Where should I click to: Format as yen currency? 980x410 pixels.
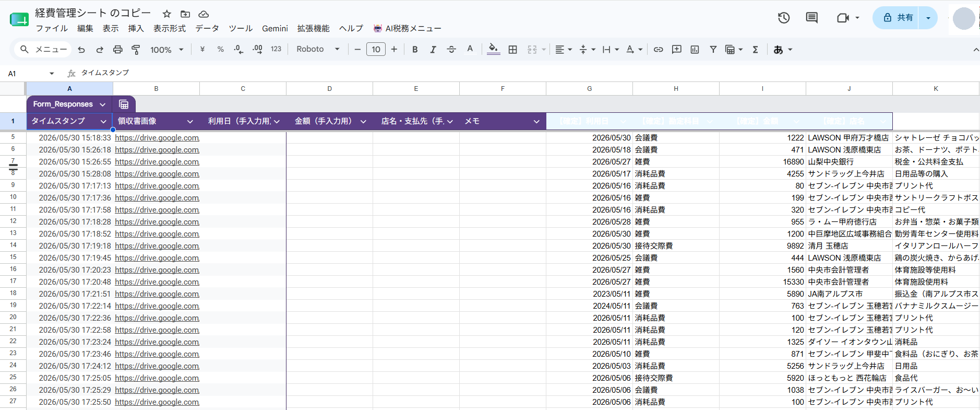pyautogui.click(x=202, y=50)
